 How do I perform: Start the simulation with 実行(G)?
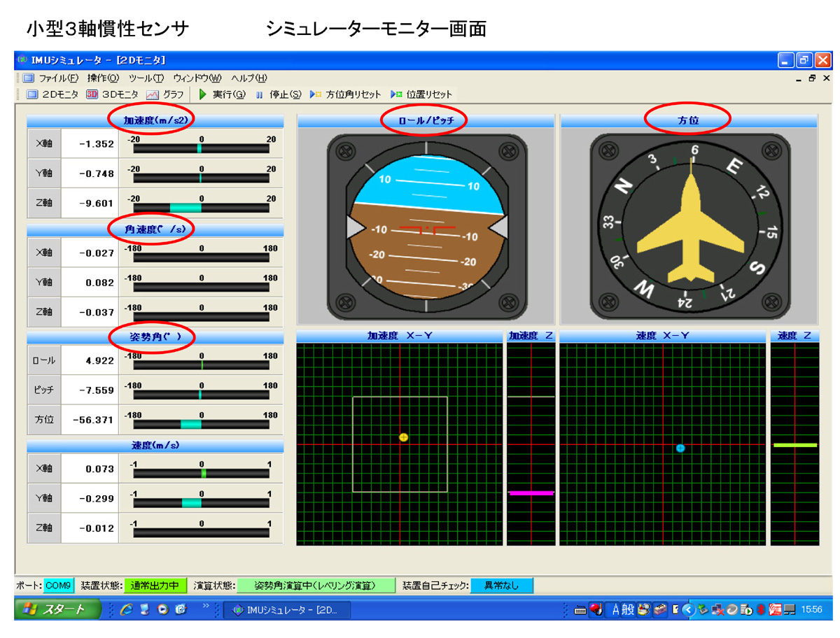(x=223, y=94)
